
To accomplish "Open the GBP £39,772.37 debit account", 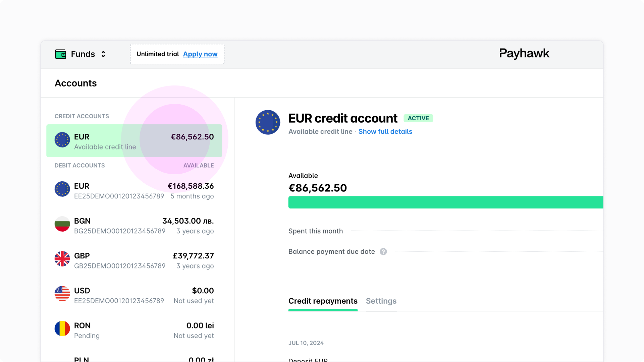I will pyautogui.click(x=134, y=260).
